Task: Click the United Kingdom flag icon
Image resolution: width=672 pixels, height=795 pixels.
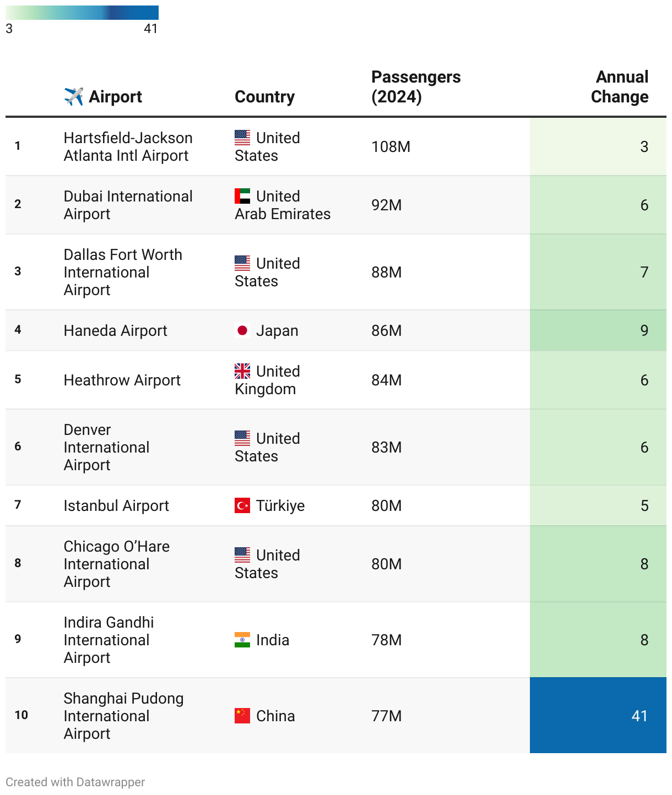Action: pyautogui.click(x=242, y=371)
